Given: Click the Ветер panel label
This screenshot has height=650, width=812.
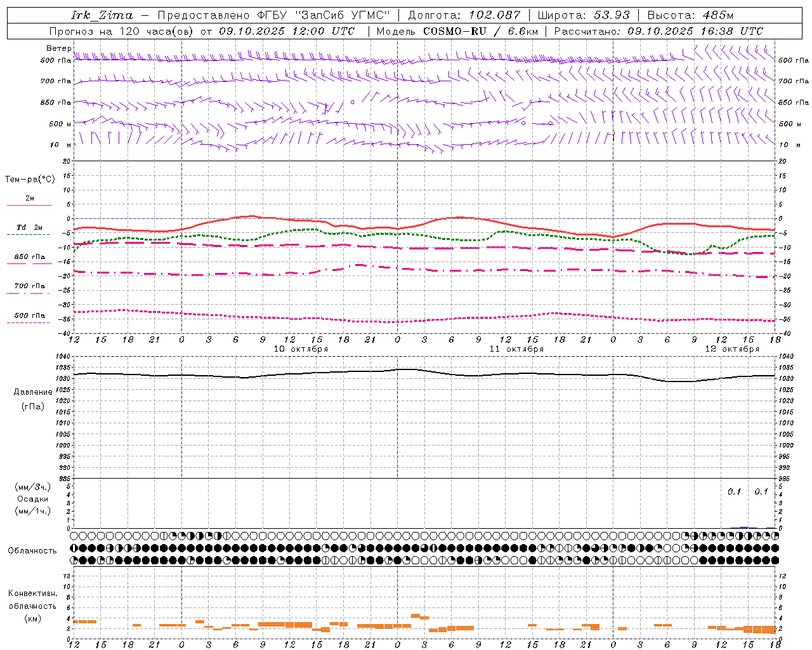Looking at the screenshot, I should click(58, 48).
